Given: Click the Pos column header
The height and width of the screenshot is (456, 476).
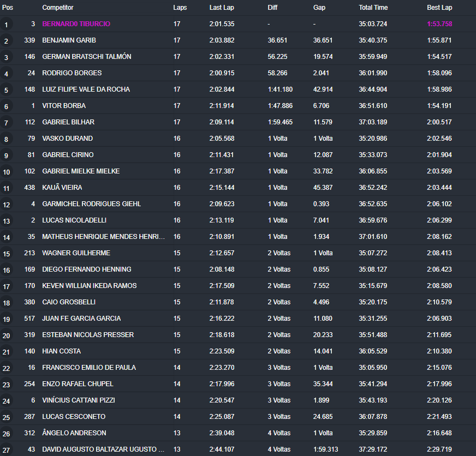Looking at the screenshot, I should [x=8, y=8].
